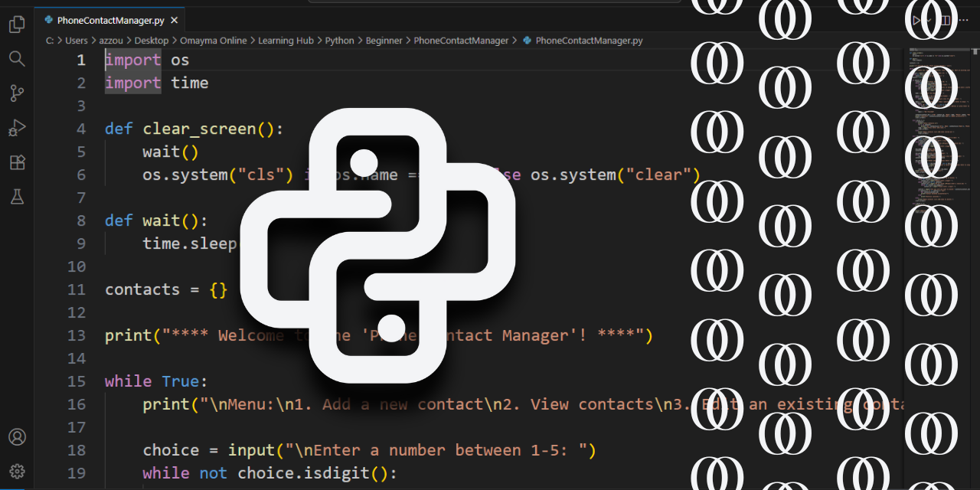Open the More Actions ellipsis menu
The image size is (980, 490).
click(x=965, y=21)
